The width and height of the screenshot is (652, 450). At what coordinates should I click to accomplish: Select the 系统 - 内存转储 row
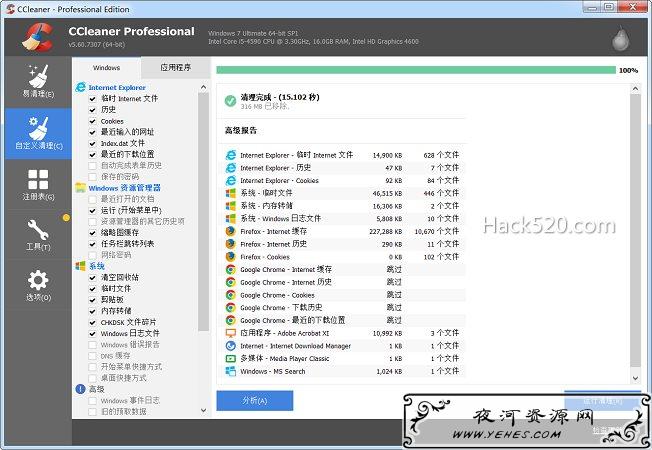pyautogui.click(x=342, y=206)
